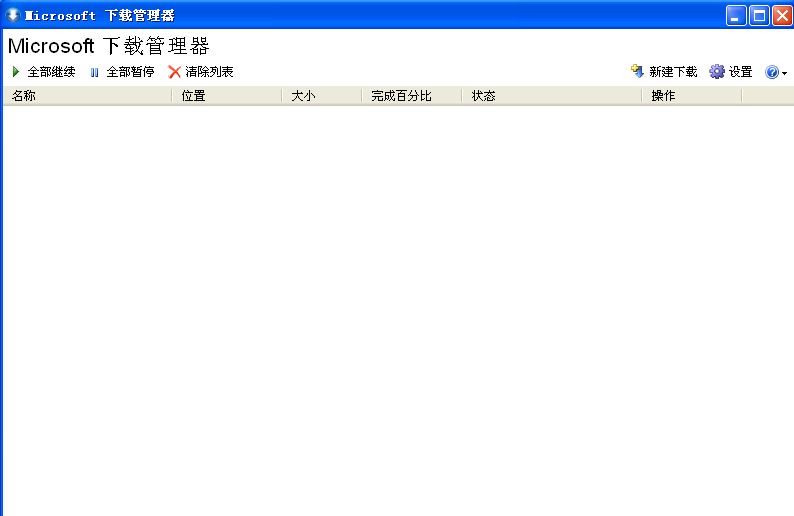Sort by the 完成百分比 column header

pyautogui.click(x=412, y=96)
